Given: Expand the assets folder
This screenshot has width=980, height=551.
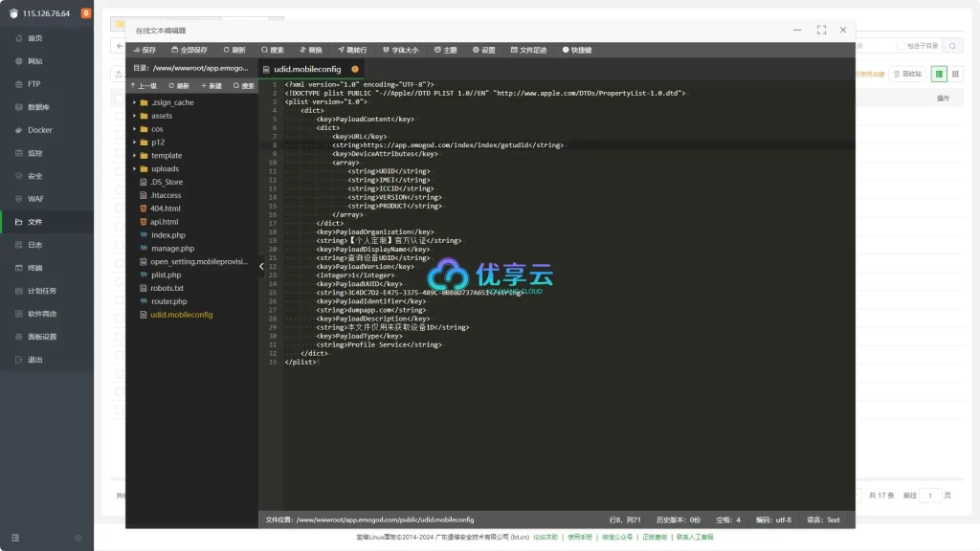Looking at the screenshot, I should coord(135,116).
